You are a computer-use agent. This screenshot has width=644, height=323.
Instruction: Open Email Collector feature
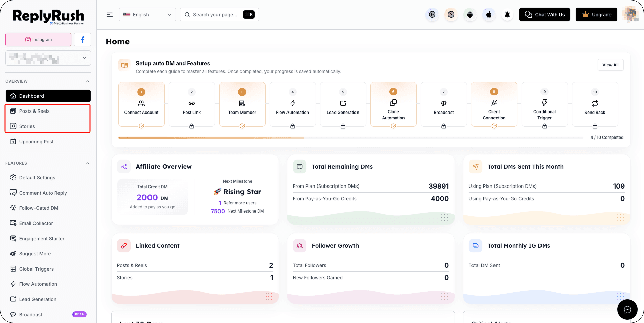pyautogui.click(x=48, y=223)
